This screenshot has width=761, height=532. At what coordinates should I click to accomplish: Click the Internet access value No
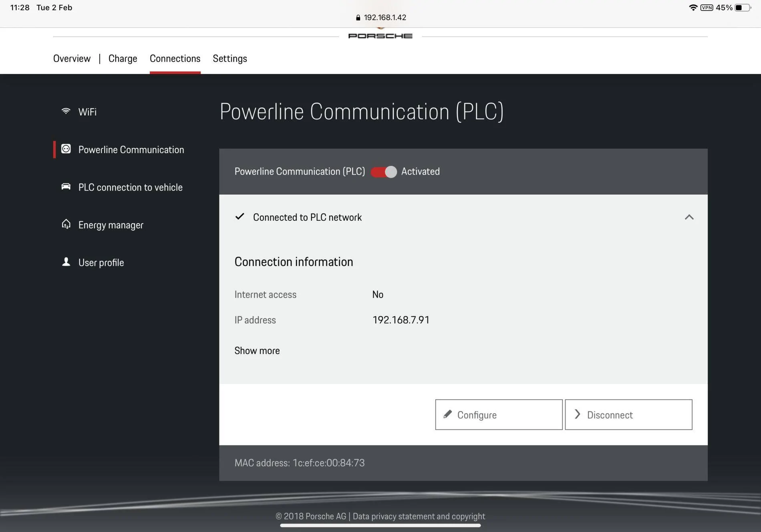pos(378,294)
